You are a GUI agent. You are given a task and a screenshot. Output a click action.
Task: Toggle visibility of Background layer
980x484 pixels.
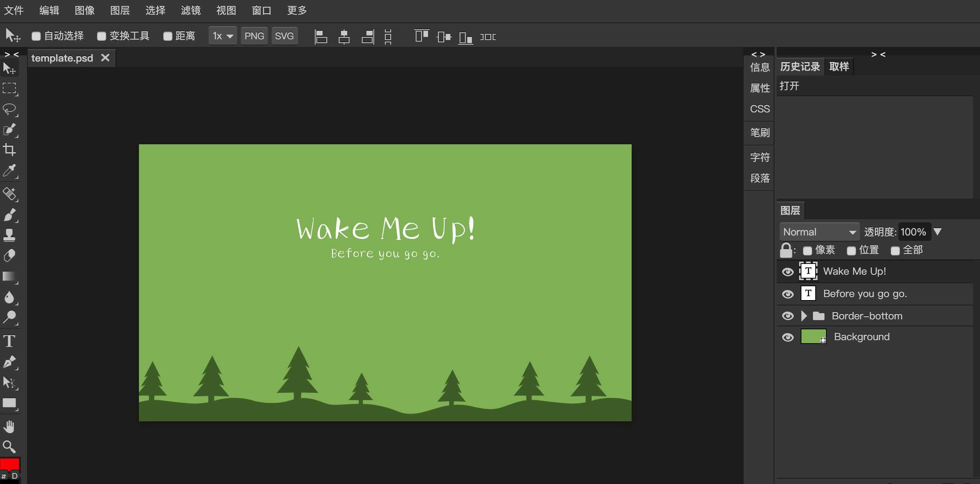click(x=789, y=337)
